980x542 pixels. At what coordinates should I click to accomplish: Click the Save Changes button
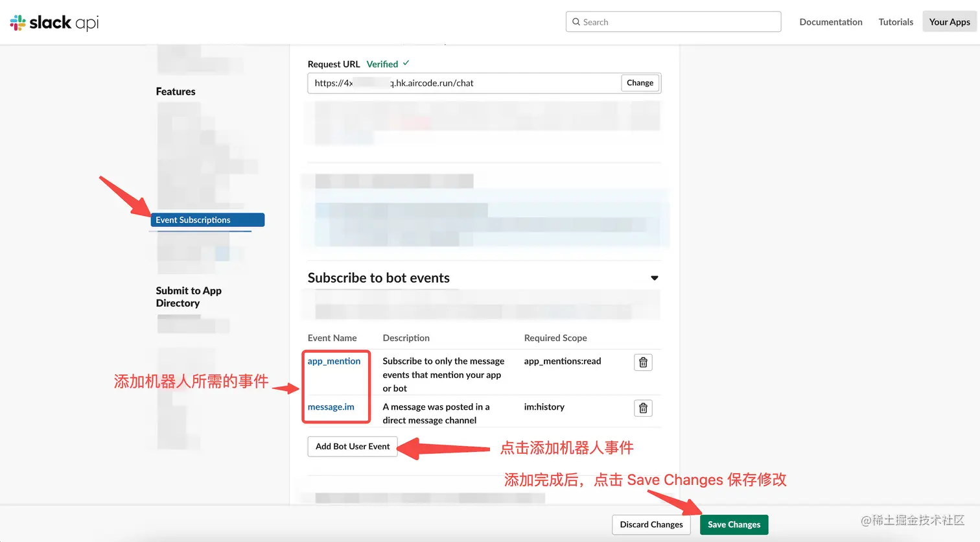(x=734, y=524)
